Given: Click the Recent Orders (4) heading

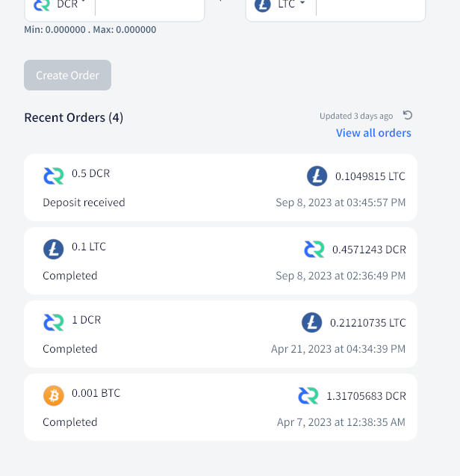Looking at the screenshot, I should [x=74, y=117].
